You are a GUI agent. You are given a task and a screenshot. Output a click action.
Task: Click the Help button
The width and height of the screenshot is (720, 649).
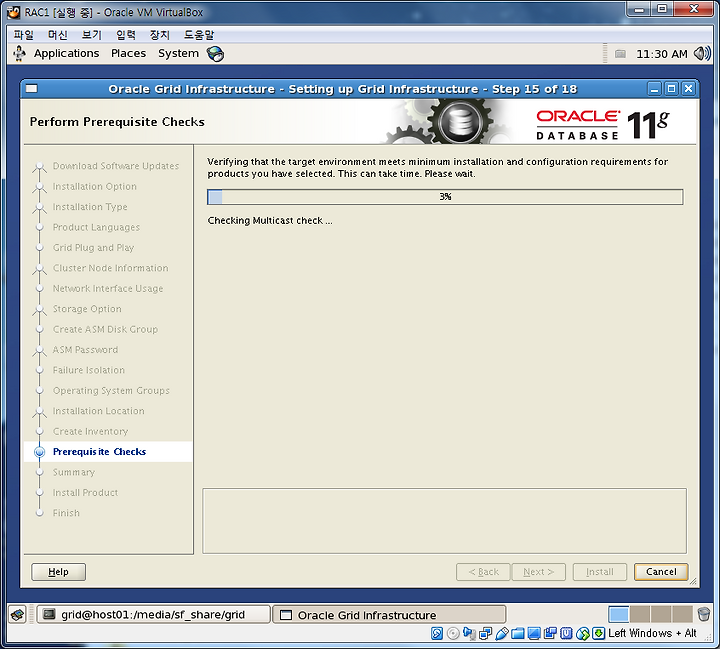click(x=58, y=572)
